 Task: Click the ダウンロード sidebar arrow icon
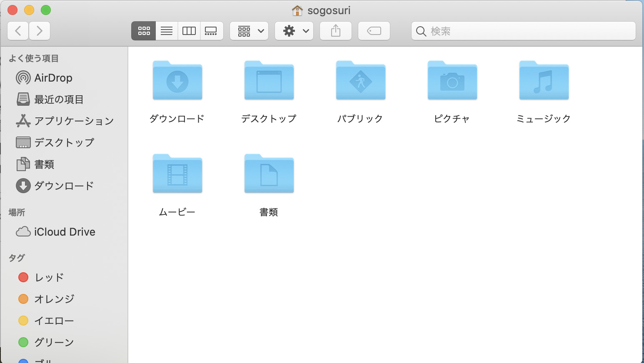(x=23, y=186)
